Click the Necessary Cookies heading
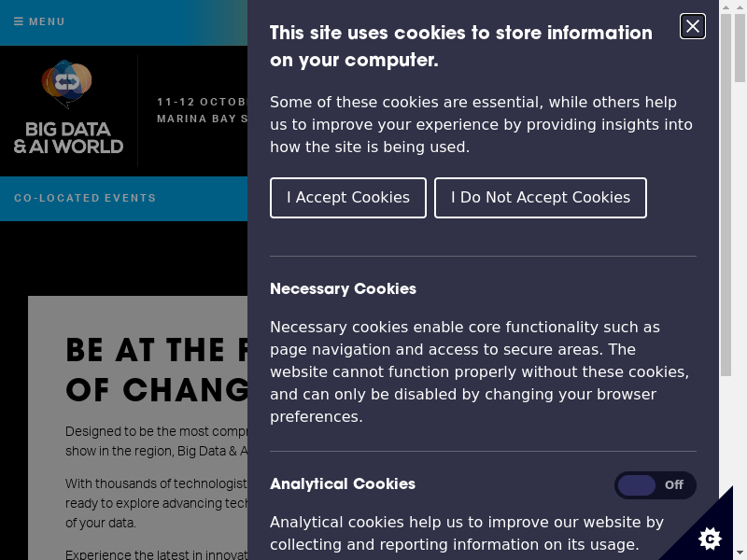This screenshot has width=747, height=560. tap(343, 289)
